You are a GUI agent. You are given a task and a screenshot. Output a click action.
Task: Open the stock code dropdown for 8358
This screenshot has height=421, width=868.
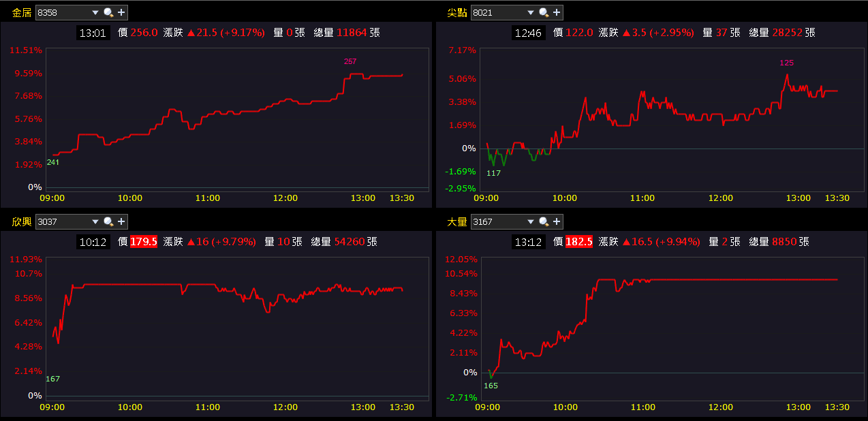(94, 12)
